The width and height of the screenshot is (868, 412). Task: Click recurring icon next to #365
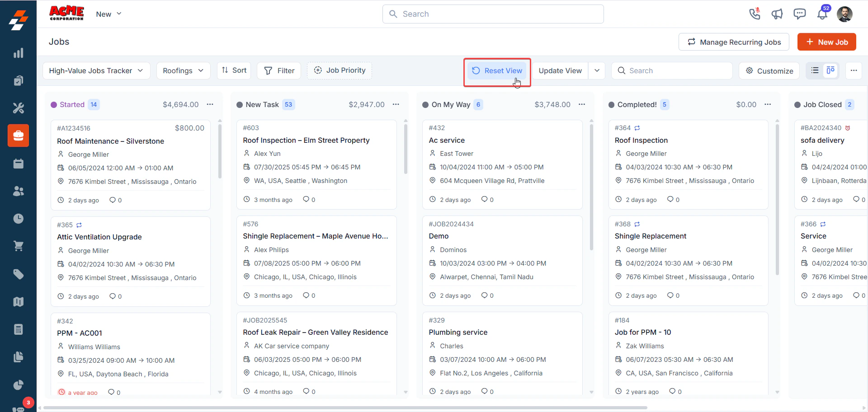[79, 225]
